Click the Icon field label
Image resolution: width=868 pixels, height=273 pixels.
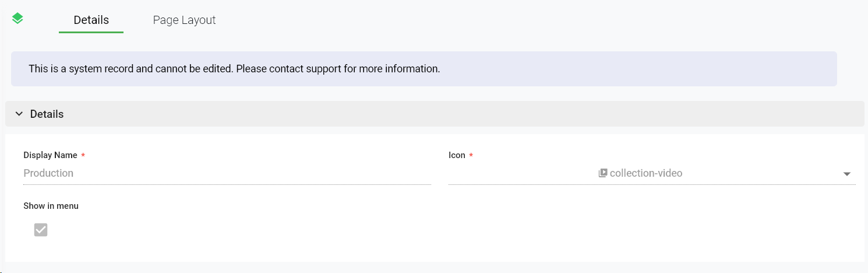457,155
